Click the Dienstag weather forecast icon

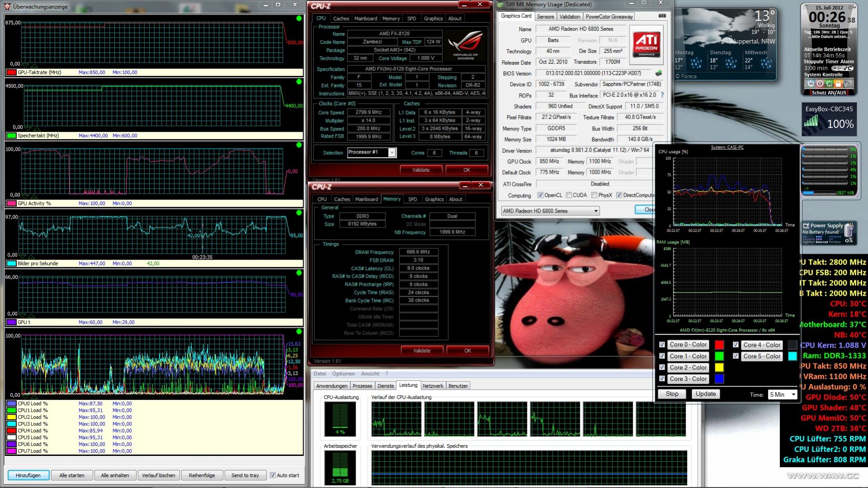pos(731,63)
